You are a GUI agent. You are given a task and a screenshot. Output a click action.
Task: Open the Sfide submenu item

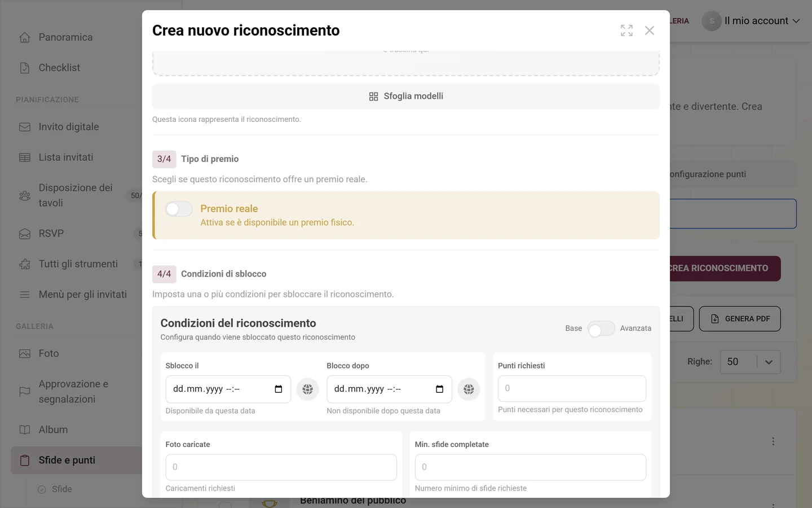tap(62, 489)
